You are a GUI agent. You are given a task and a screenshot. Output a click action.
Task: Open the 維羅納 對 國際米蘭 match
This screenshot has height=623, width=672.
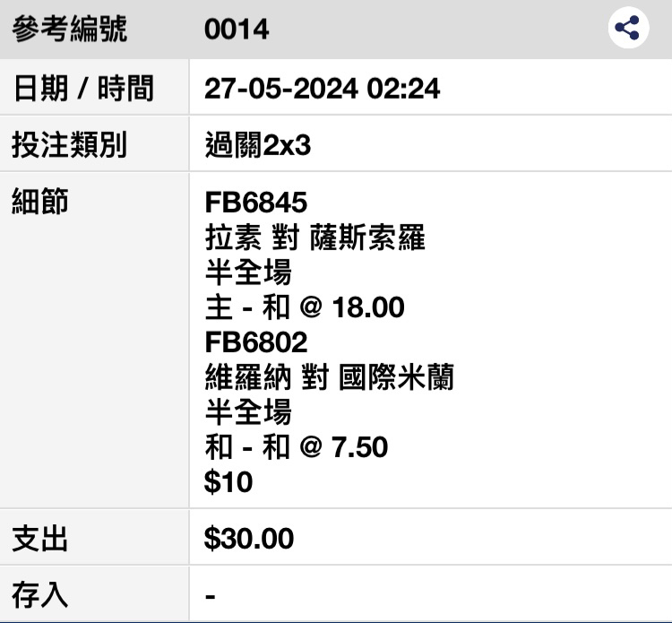[329, 377]
